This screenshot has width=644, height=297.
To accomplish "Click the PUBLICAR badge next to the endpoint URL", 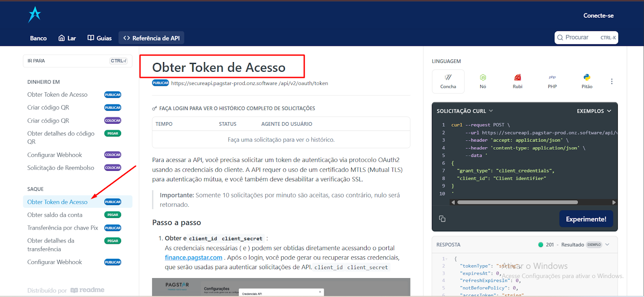I will point(160,83).
